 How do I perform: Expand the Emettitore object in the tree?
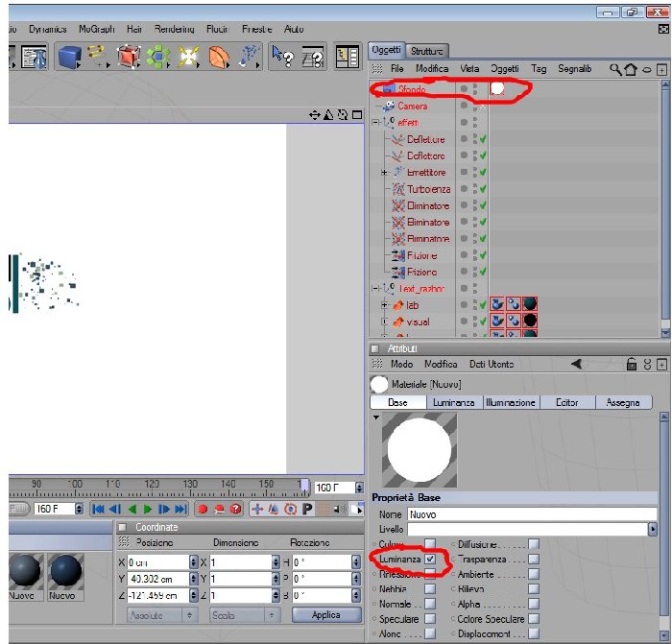[x=384, y=173]
